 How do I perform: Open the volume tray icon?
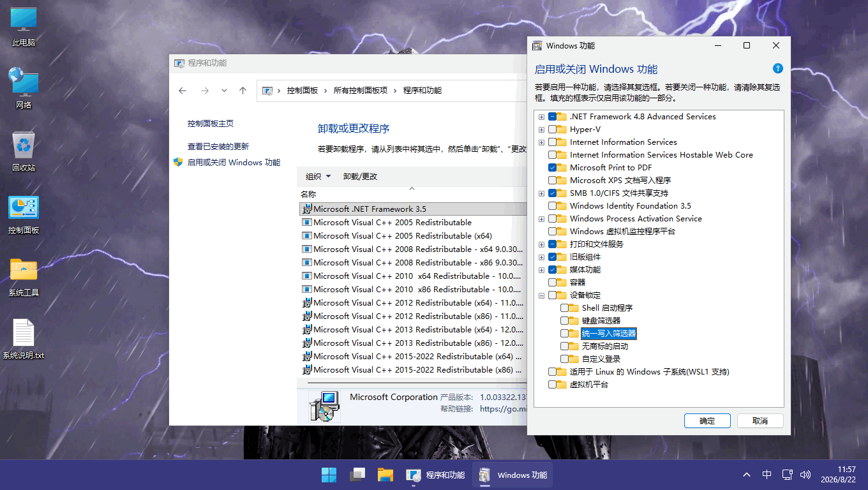(805, 475)
